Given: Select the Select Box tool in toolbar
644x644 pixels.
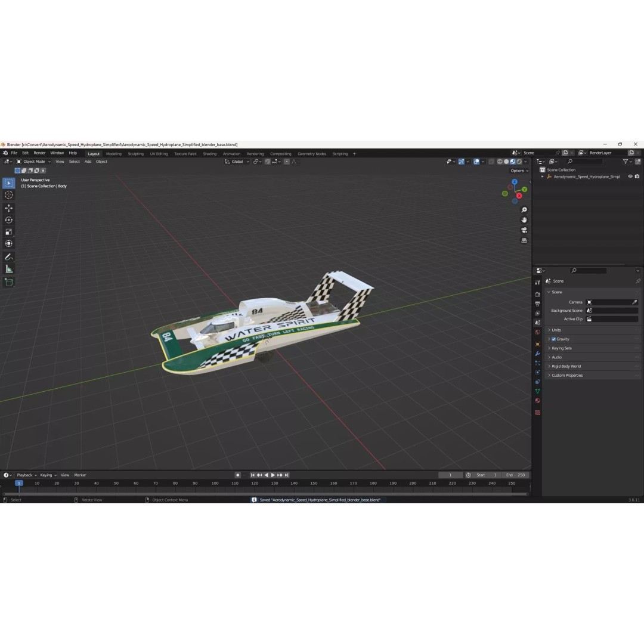Looking at the screenshot, I should 8,183.
